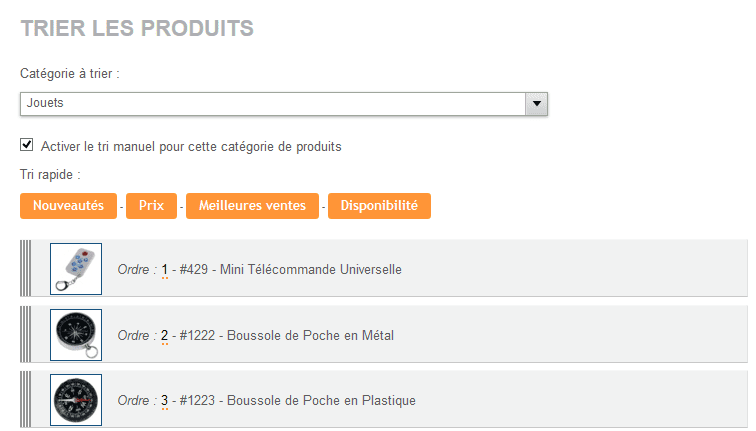Select the metal compass product image

point(76,335)
